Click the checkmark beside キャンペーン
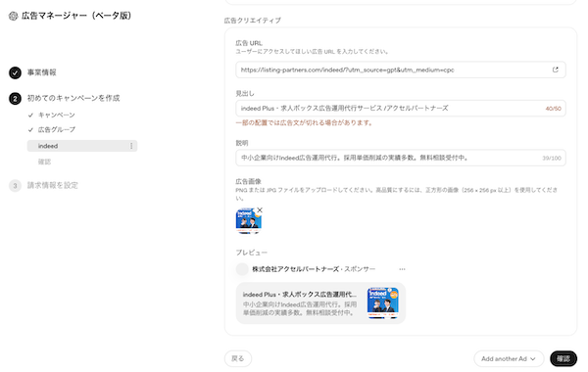 [30, 115]
